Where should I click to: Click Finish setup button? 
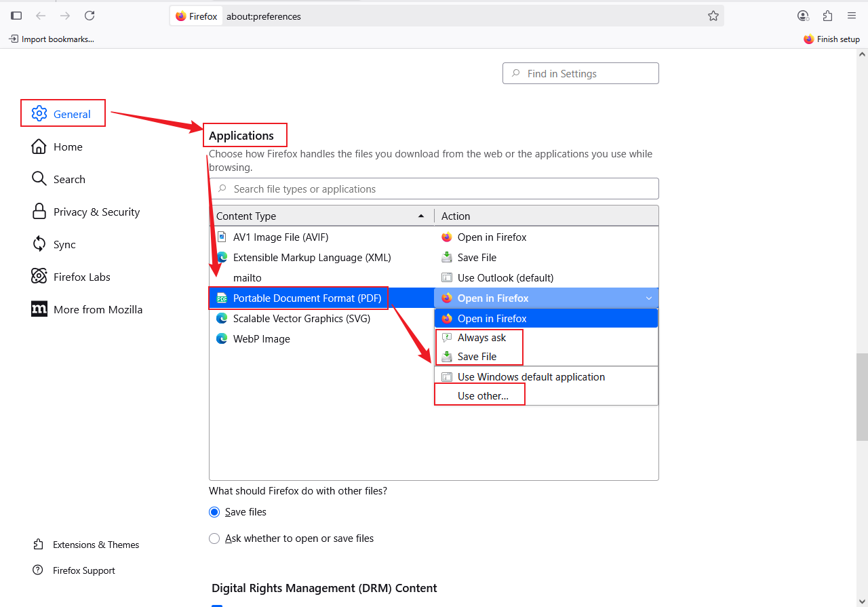point(831,39)
